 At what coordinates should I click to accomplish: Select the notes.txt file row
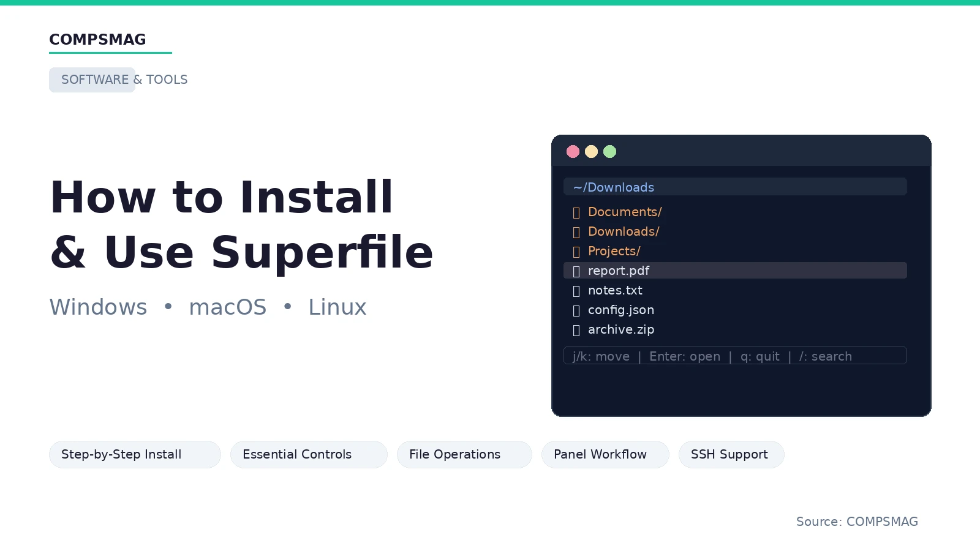pos(735,290)
